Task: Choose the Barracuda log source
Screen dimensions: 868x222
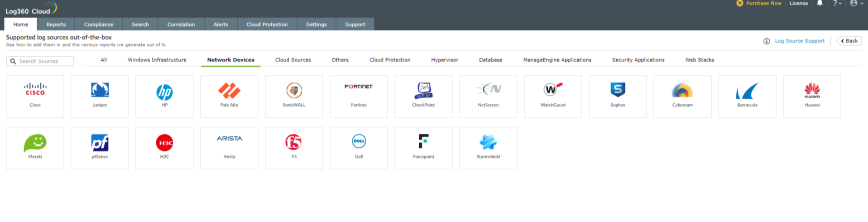Action: point(747,97)
